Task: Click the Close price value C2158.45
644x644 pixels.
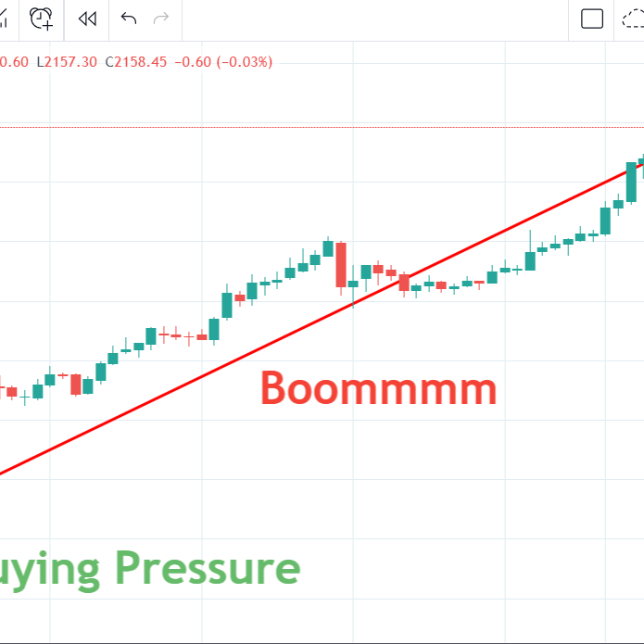Action: point(135,62)
